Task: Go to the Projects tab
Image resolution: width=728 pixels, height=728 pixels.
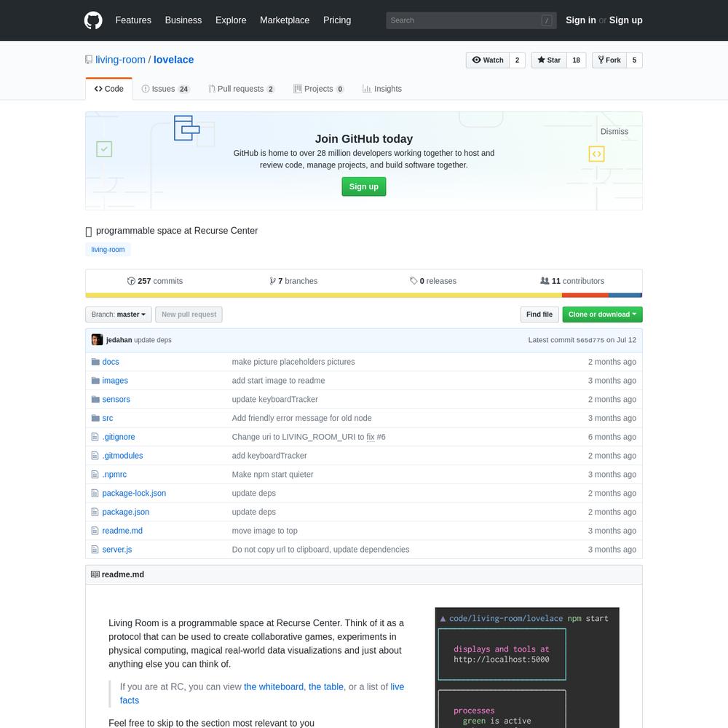Action: [319, 89]
